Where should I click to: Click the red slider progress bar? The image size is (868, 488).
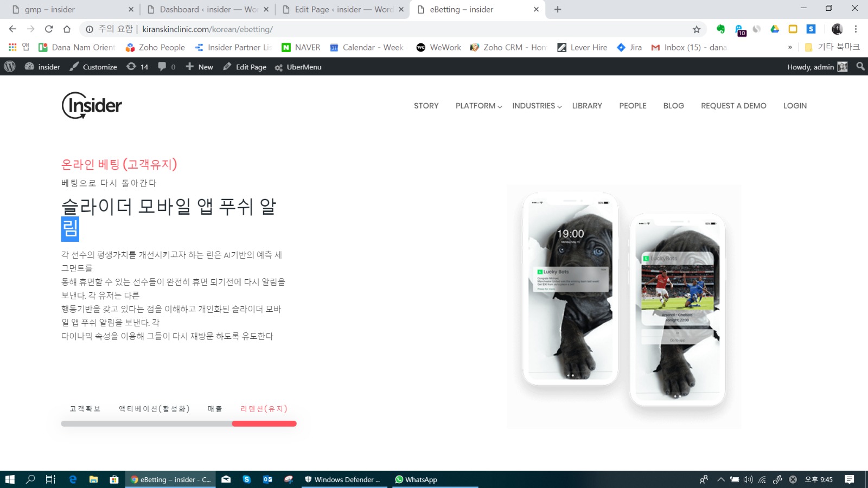(x=264, y=423)
